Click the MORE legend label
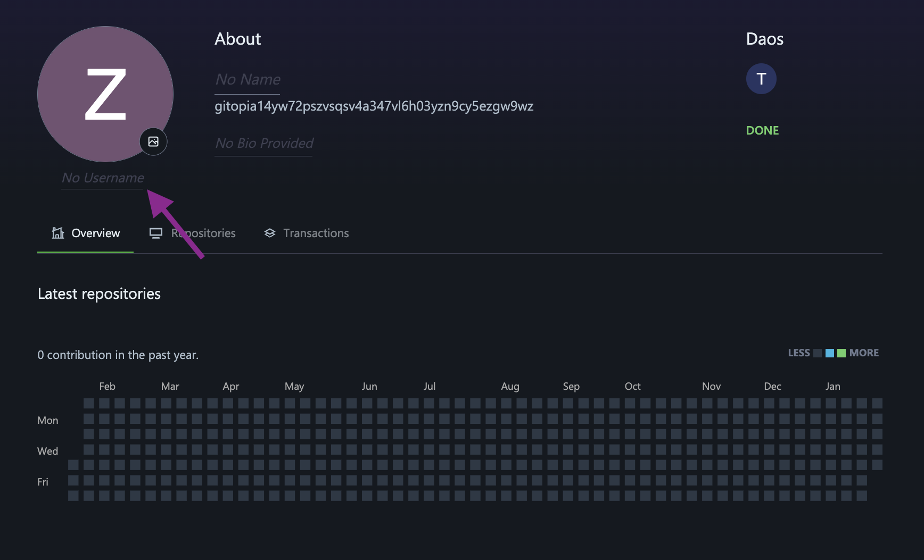The image size is (924, 560). tap(864, 353)
